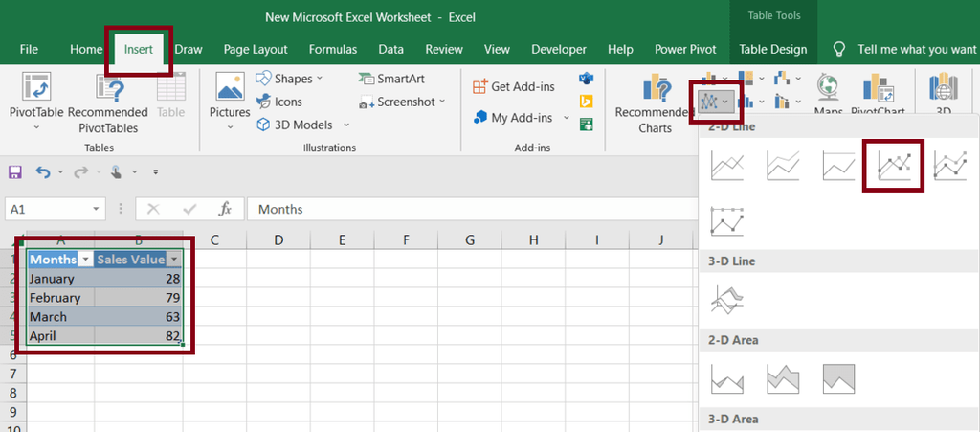Click into the formula bar showing Months
The height and width of the screenshot is (432, 980).
pos(469,209)
